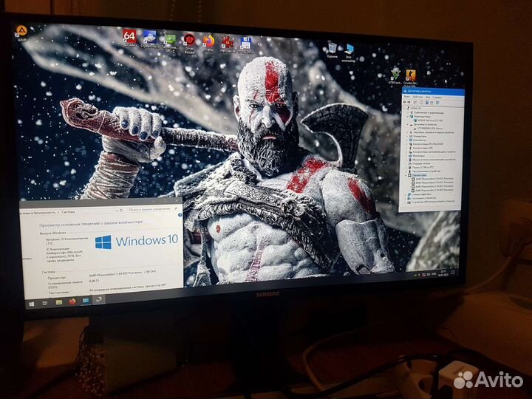Click the "Система" breadcrumb in address bar
Screen dimensions: 532x399
click(x=68, y=212)
